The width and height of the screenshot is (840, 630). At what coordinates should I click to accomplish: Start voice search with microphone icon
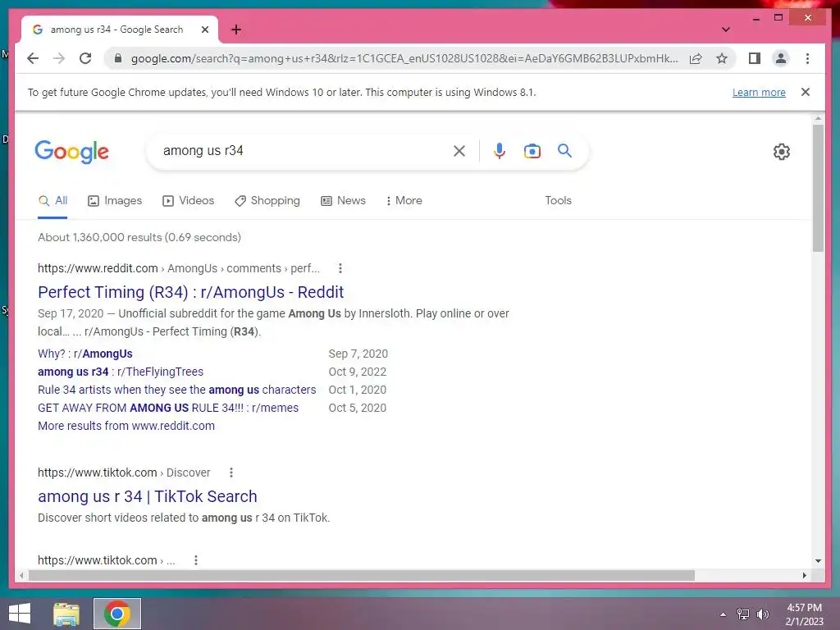pos(500,151)
